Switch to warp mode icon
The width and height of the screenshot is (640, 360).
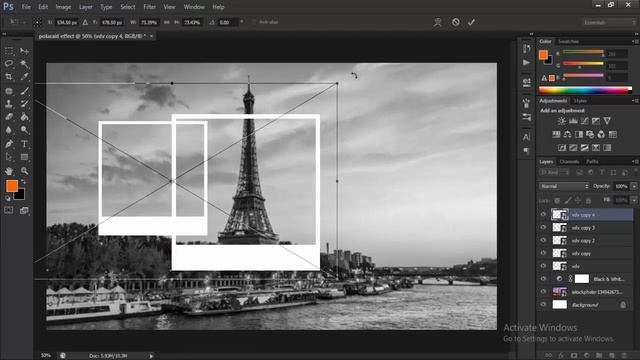pyautogui.click(x=438, y=22)
